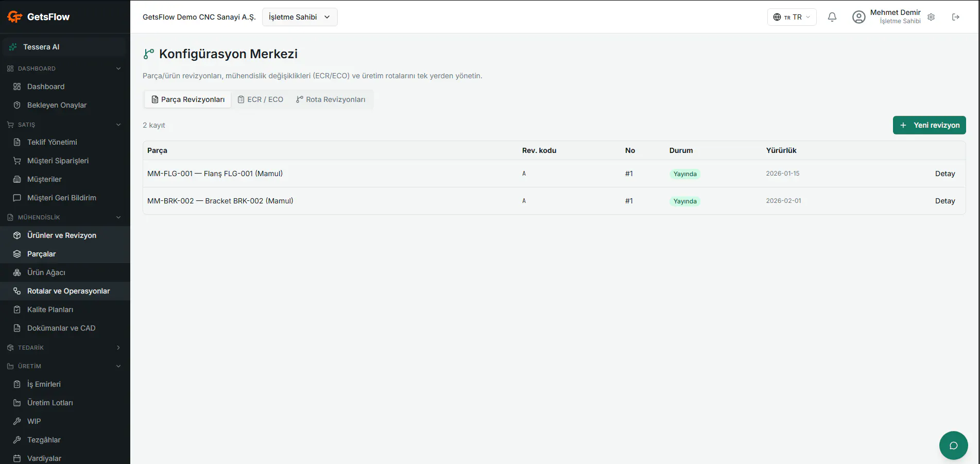Click the Vardiyalar calendar icon
This screenshot has width=980, height=464.
click(x=17, y=458)
